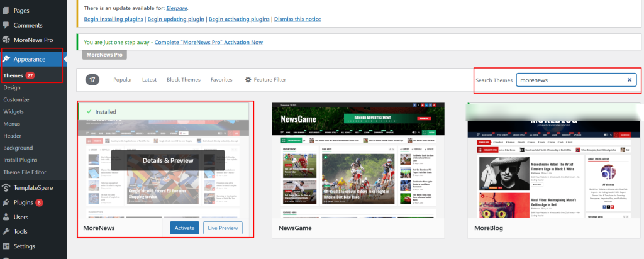
Task: Activate the MoreNews theme
Action: pyautogui.click(x=184, y=228)
